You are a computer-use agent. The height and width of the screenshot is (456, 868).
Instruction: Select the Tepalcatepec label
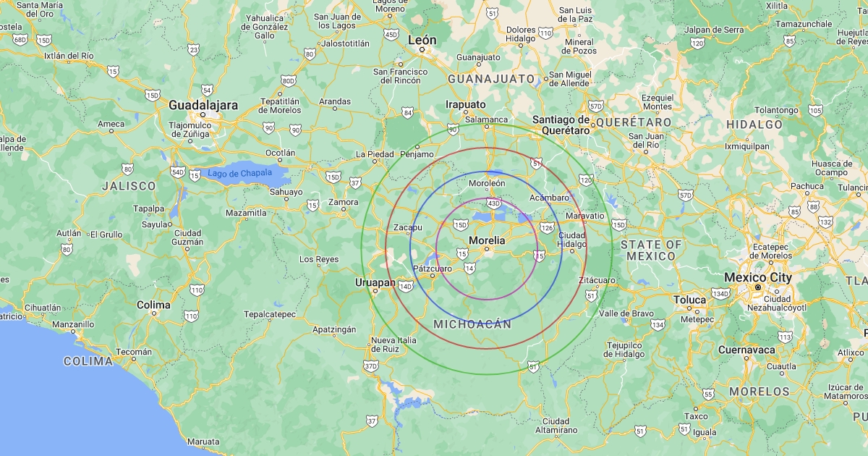coord(270,314)
